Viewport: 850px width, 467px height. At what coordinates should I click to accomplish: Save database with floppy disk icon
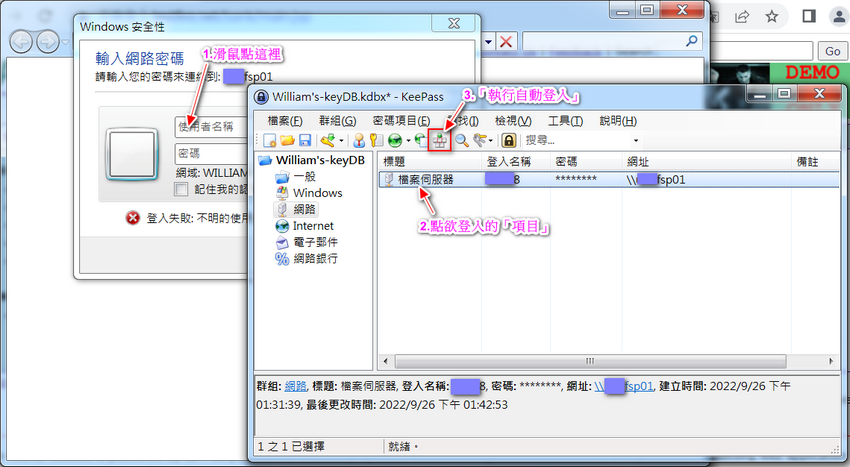click(305, 140)
